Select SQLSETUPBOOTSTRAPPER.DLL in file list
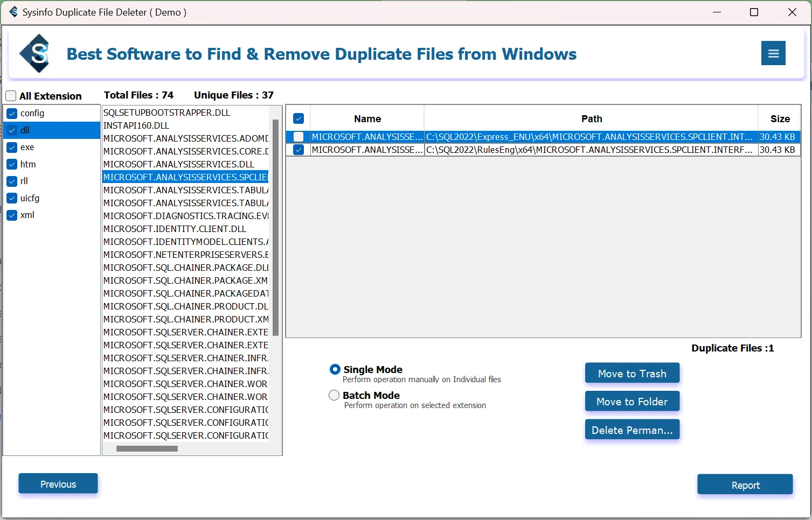Image resolution: width=812 pixels, height=520 pixels. [x=167, y=113]
